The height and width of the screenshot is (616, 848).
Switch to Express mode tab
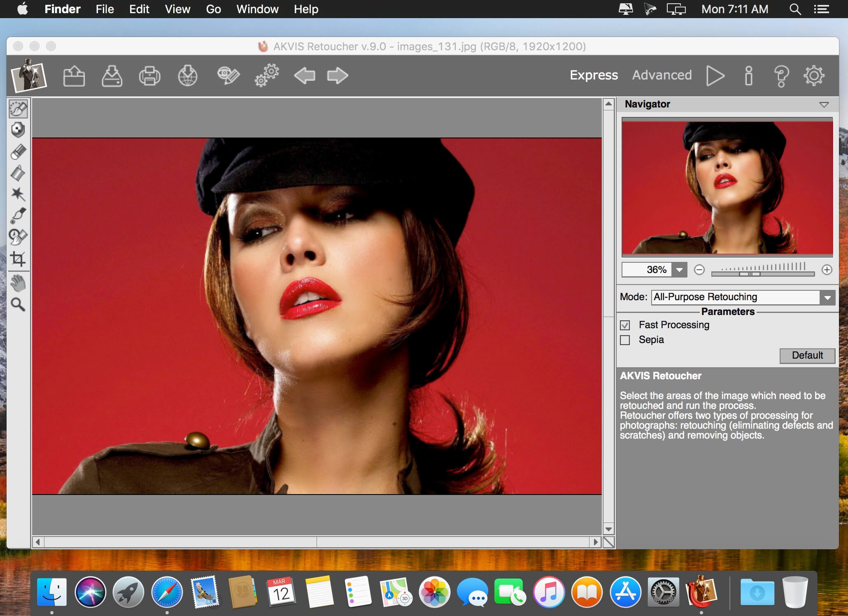click(592, 75)
